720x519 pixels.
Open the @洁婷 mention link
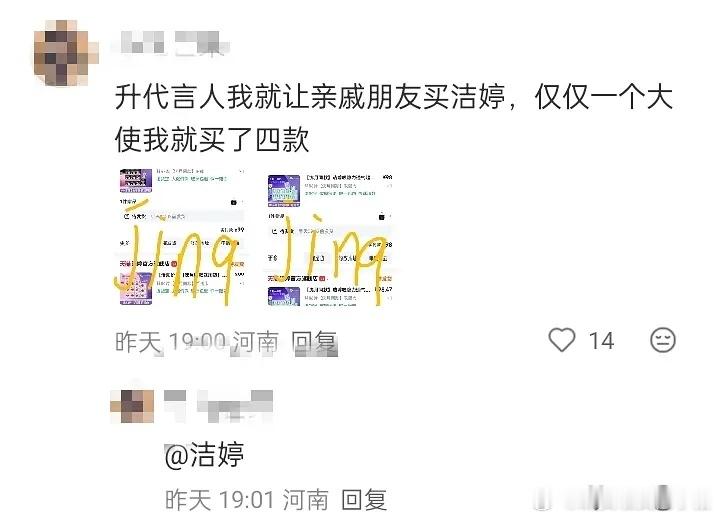204,455
